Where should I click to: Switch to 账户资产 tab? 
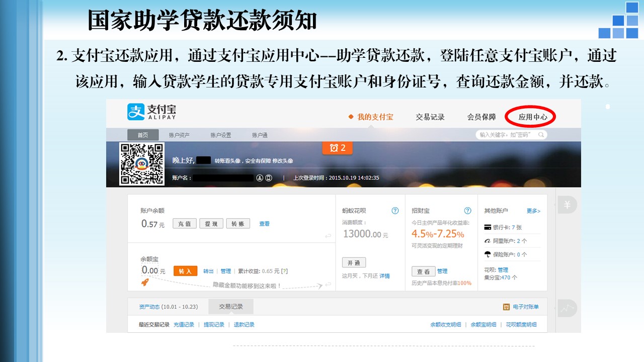[x=179, y=135]
